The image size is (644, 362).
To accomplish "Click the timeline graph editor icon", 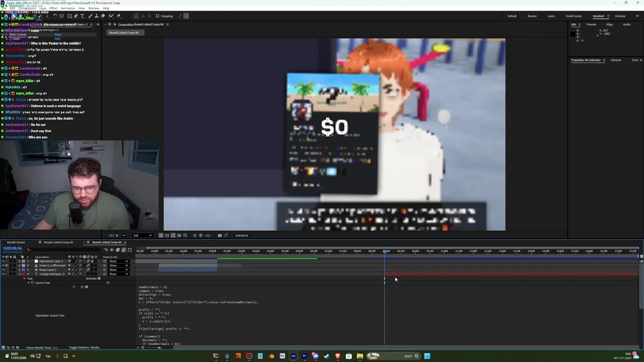I will 130,250.
